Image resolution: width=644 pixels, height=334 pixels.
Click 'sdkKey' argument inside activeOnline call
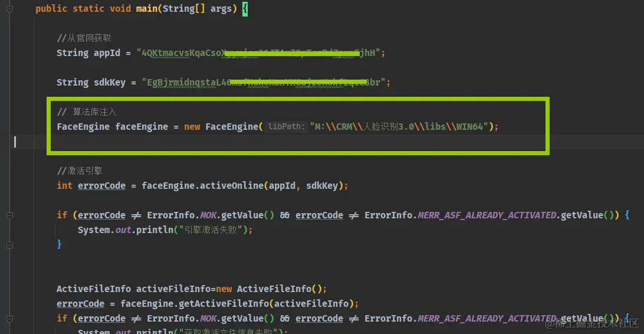[x=321, y=186]
